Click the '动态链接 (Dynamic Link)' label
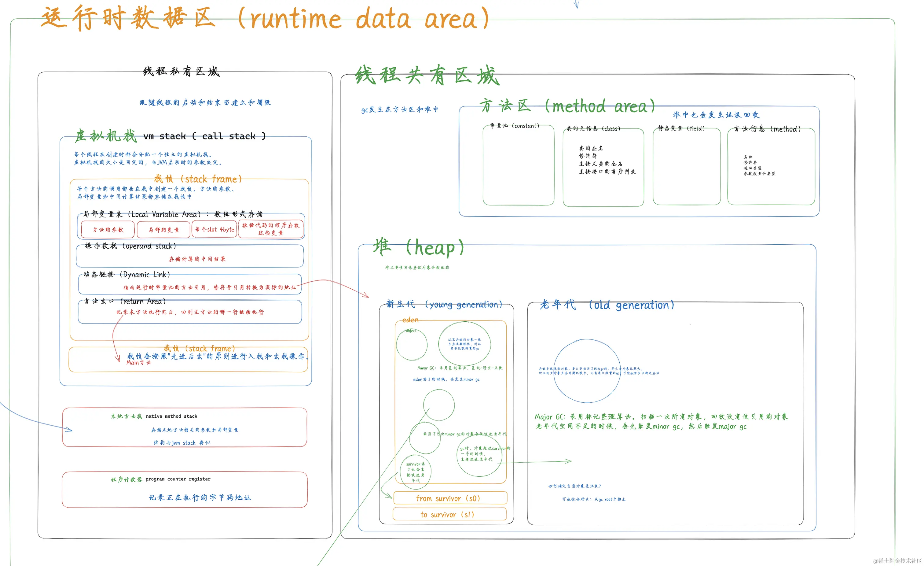924x566 pixels. [127, 274]
